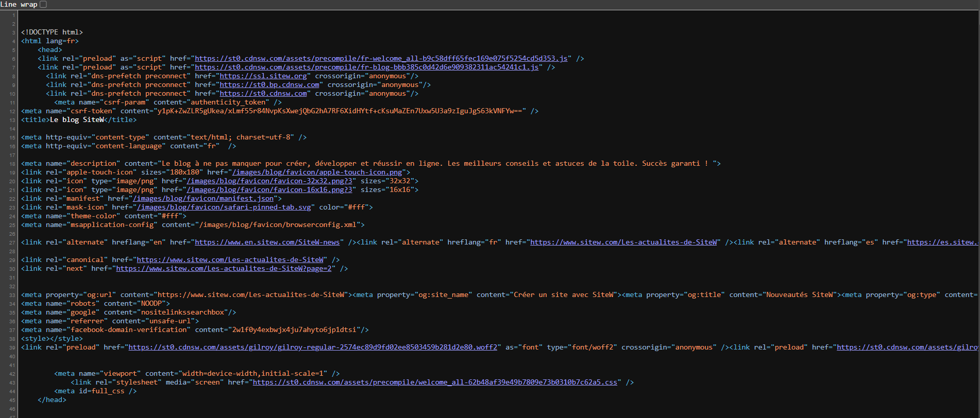Image resolution: width=980 pixels, height=418 pixels.
Task: Click the nositelinkssearchbox value
Action: [182, 312]
